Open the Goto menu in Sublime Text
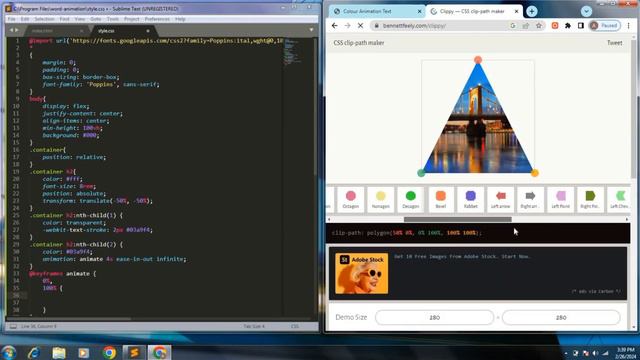640x360 pixels. coord(96,19)
